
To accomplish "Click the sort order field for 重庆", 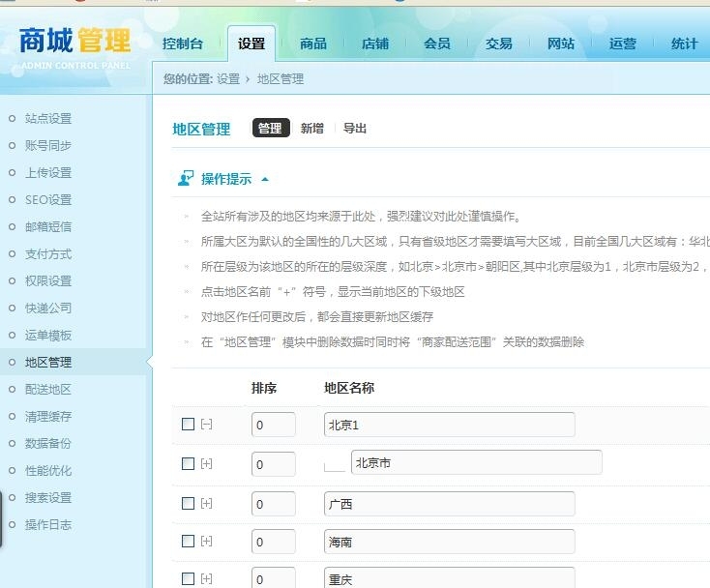I will tap(274, 578).
